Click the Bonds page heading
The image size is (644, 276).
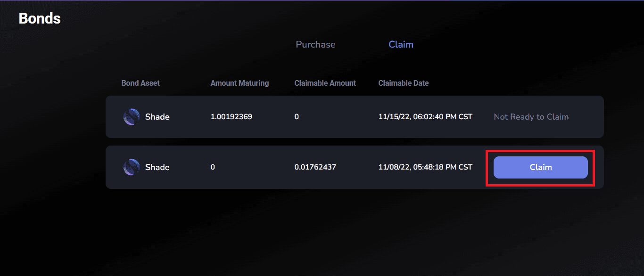pos(40,18)
